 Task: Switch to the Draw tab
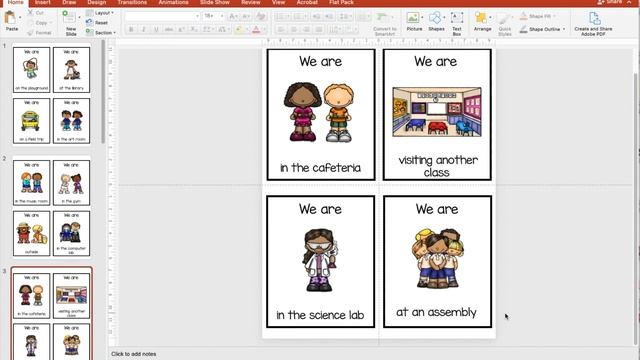[69, 2]
